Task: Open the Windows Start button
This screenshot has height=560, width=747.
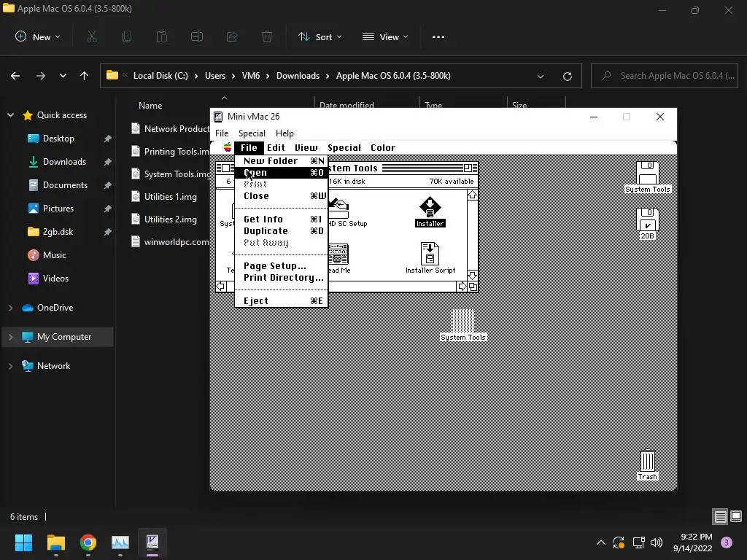Action: click(x=23, y=542)
